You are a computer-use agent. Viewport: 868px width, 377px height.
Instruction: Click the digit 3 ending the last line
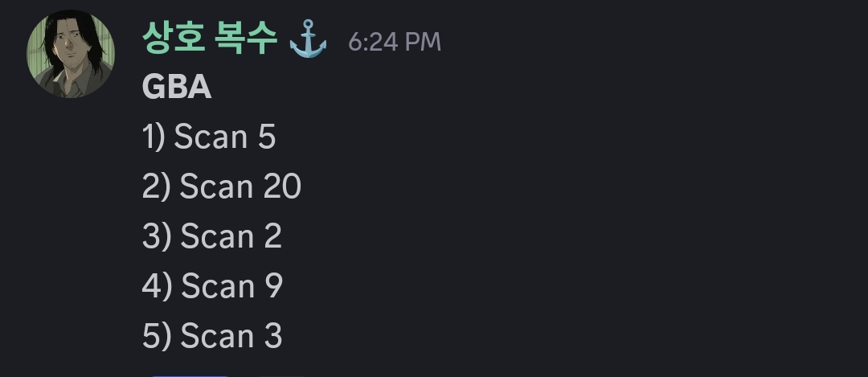coord(273,336)
